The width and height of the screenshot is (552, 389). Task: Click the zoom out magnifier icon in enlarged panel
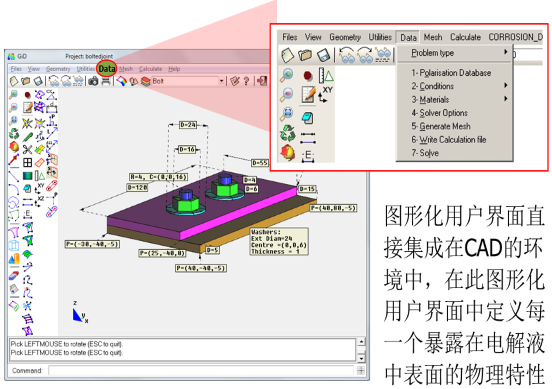coord(287,94)
